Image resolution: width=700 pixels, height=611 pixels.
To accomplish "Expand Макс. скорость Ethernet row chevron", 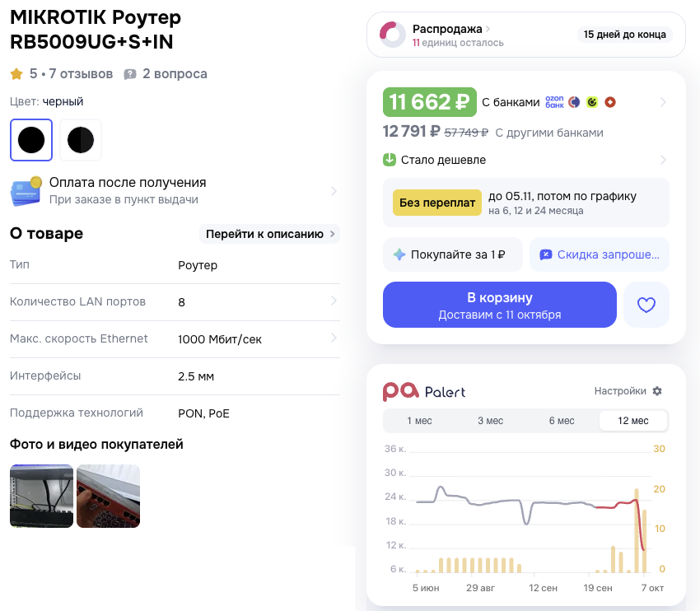I will click(334, 338).
